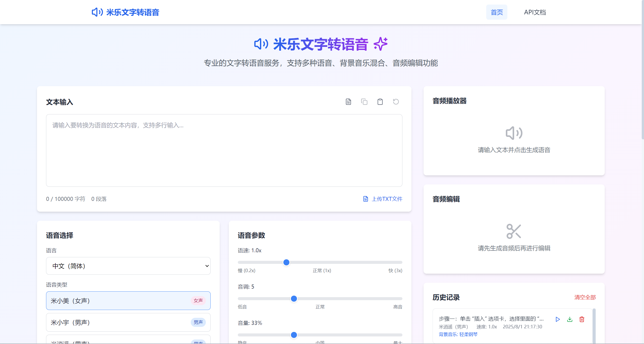Select the 米小美（女声）voice option
Viewport: 644px width, 344px height.
[128, 301]
